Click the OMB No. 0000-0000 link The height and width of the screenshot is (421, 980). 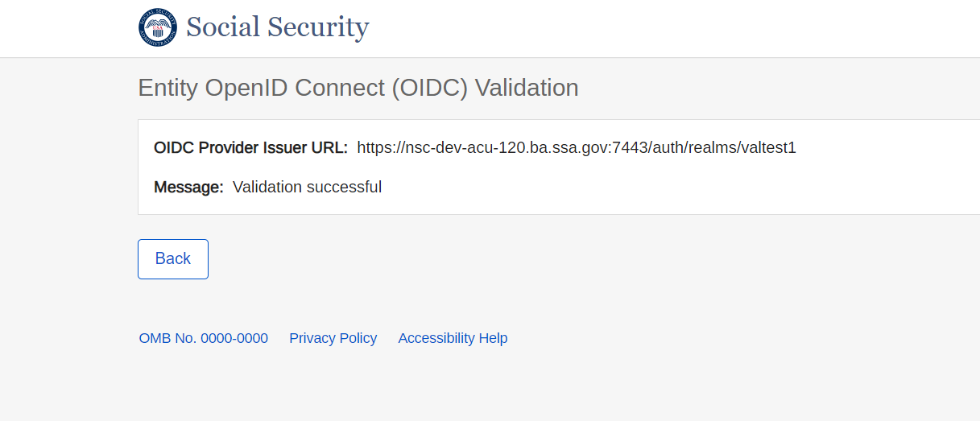tap(204, 338)
